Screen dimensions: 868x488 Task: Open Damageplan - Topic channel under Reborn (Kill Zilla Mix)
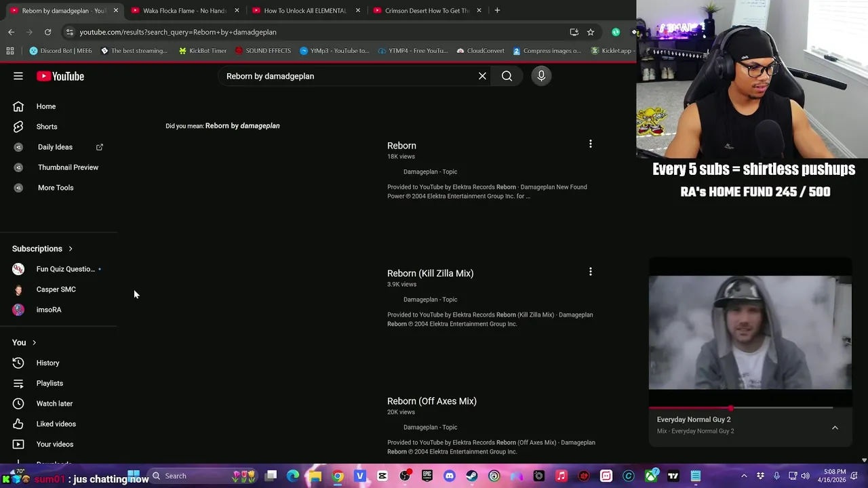pyautogui.click(x=430, y=300)
